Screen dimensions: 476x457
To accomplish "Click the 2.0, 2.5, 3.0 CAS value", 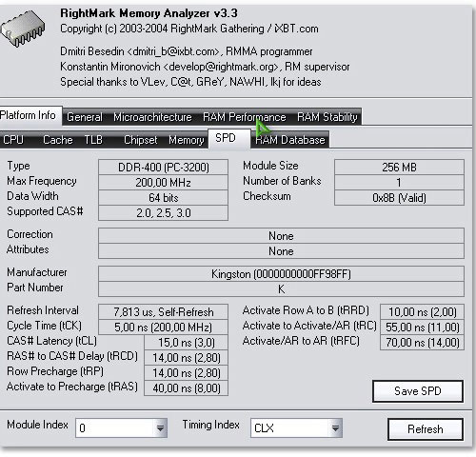I will click(x=164, y=212).
